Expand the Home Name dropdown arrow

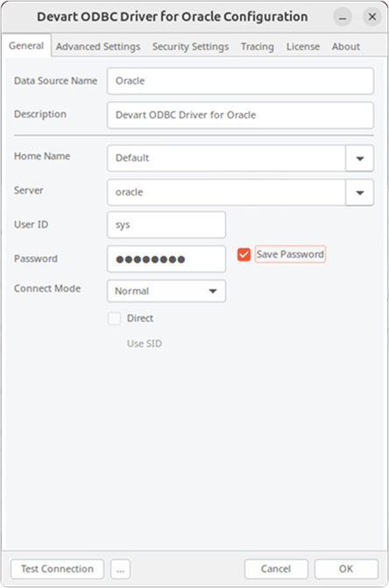(359, 159)
